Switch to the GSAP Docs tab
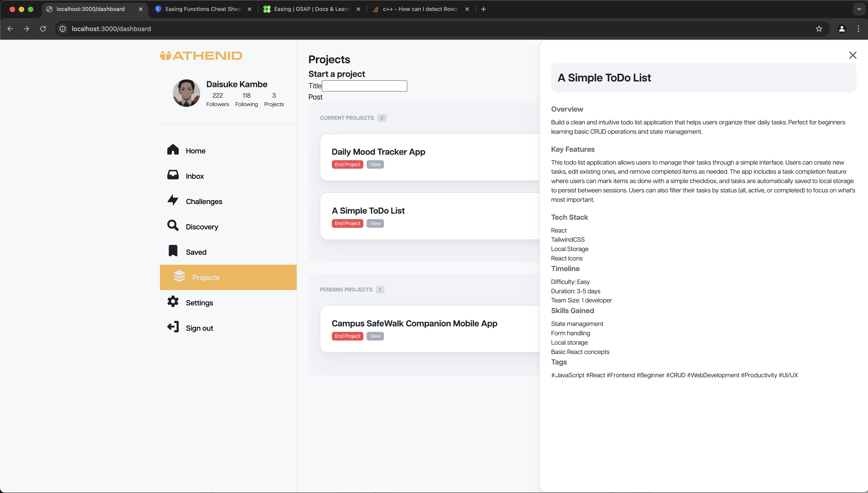Viewport: 868px width, 493px height. coord(311,9)
